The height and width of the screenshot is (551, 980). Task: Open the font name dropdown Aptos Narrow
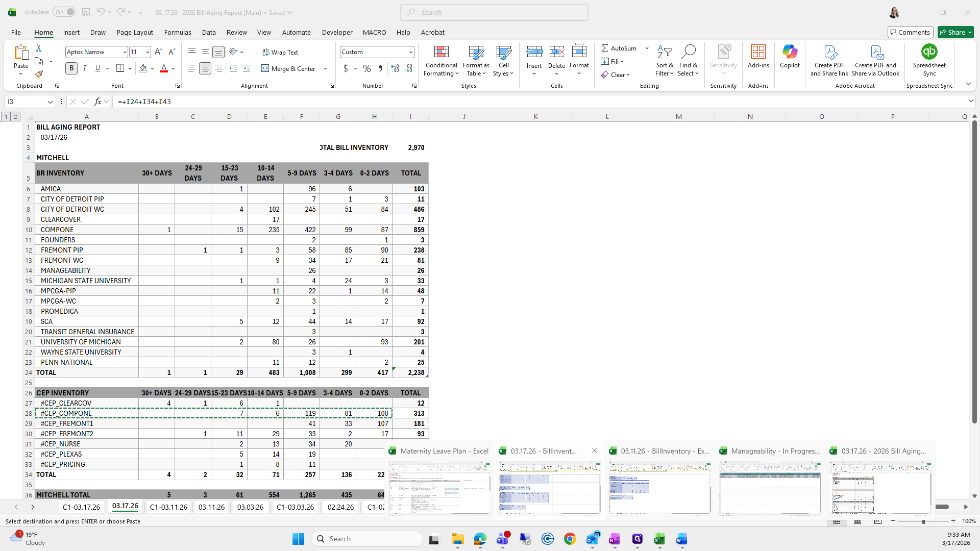tap(124, 52)
